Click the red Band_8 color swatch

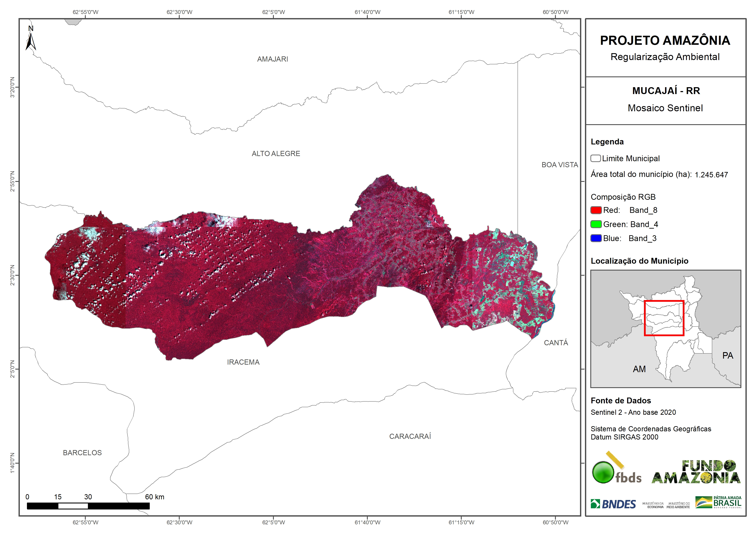click(x=596, y=210)
